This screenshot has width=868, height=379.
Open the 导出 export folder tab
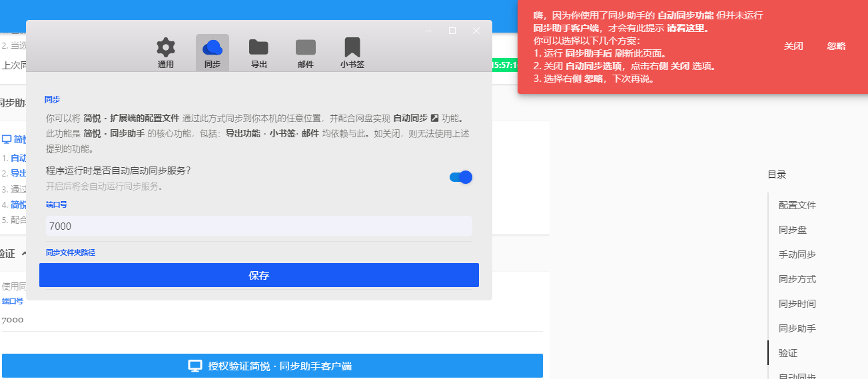click(x=258, y=53)
